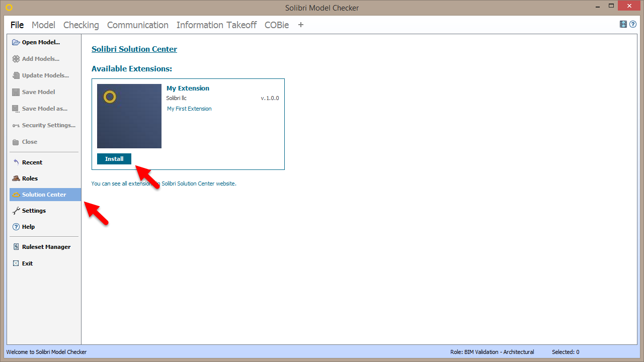Exit the application via the Exit icon

pos(15,263)
